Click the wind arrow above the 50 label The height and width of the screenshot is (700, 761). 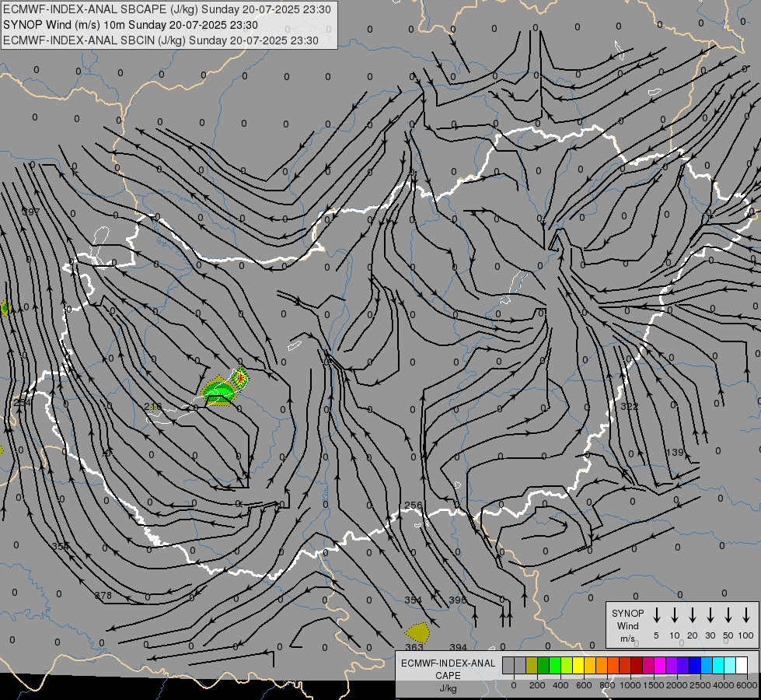728,615
